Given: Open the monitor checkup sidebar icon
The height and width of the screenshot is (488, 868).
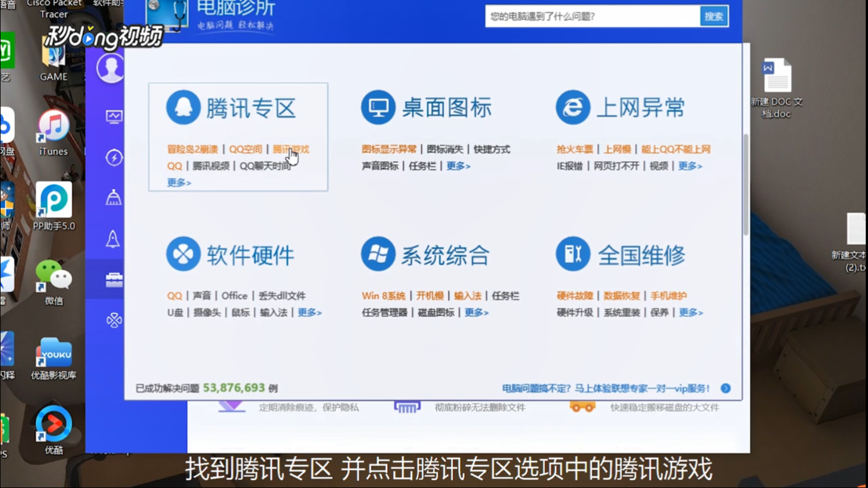Looking at the screenshot, I should (114, 117).
